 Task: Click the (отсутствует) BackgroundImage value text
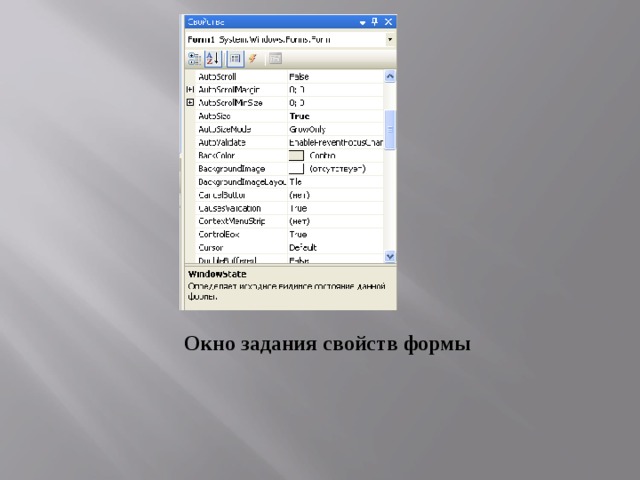click(x=338, y=169)
